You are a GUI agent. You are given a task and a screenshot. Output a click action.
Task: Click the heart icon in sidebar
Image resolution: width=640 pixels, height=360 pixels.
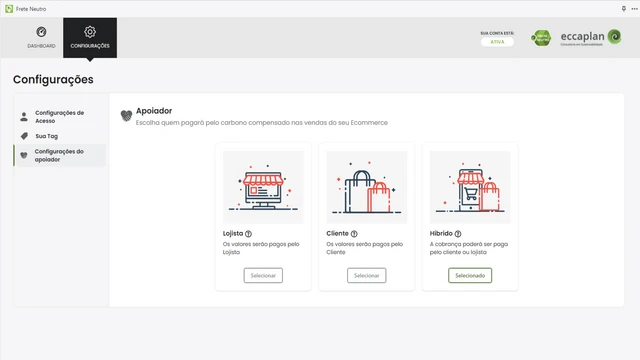pos(24,155)
